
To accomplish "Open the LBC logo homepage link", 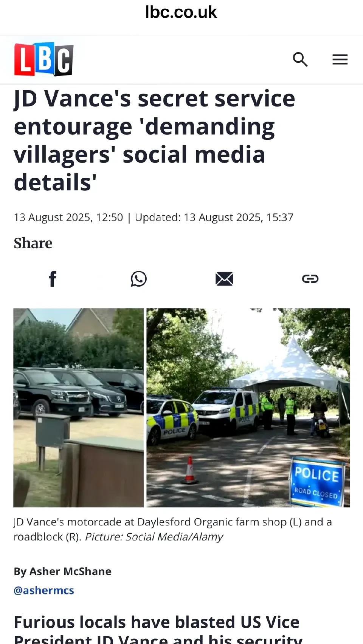I will pyautogui.click(x=44, y=59).
